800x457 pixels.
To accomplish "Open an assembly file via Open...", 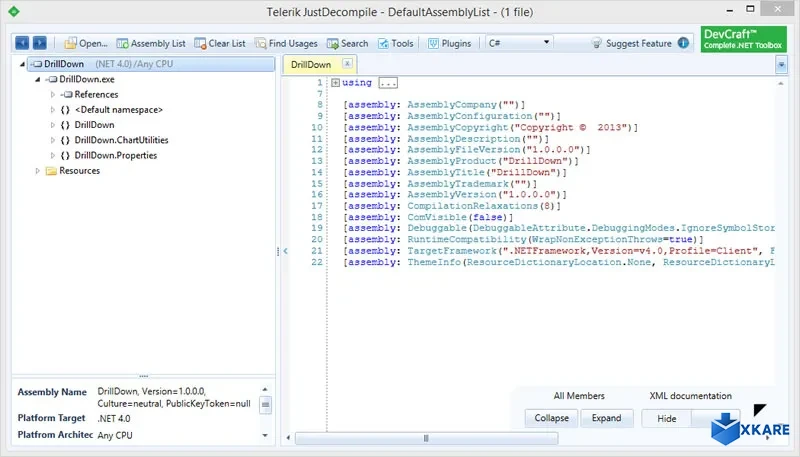I will [86, 43].
